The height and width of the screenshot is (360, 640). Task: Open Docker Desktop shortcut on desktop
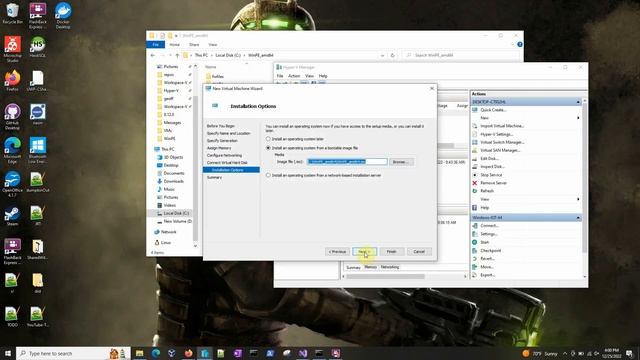63,16
